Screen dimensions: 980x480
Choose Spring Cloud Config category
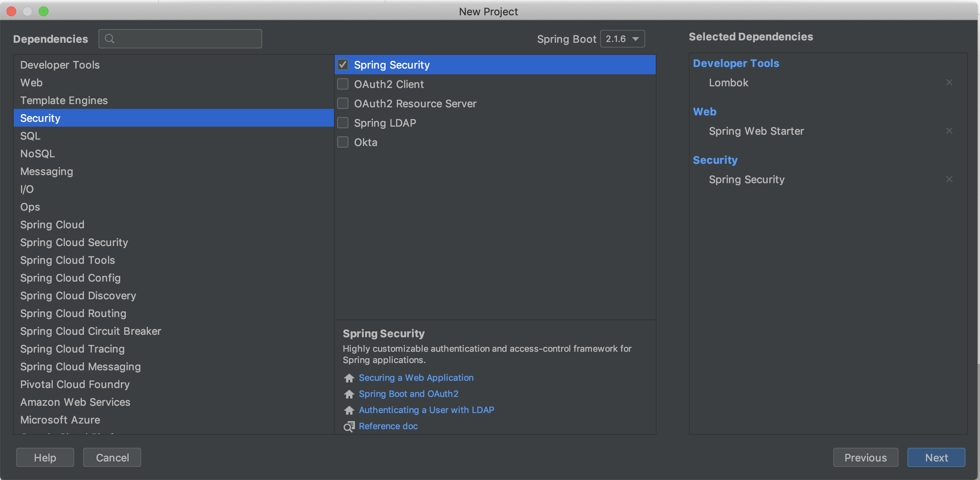[173, 278]
